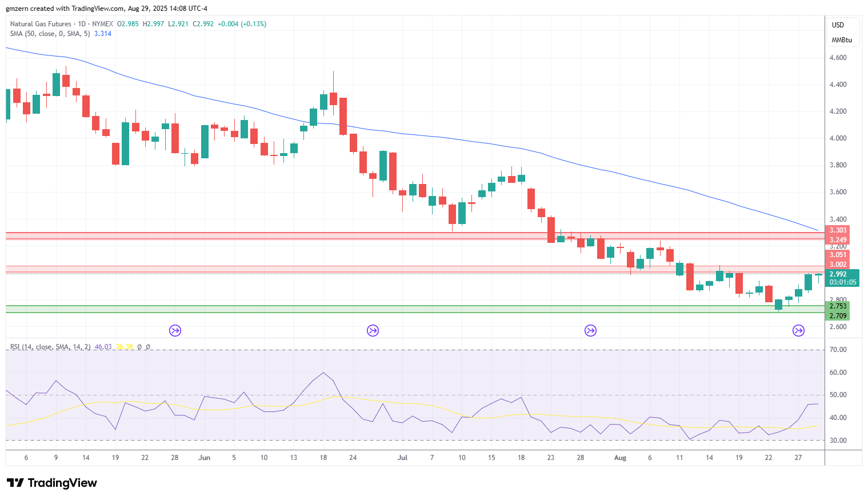Click the 1D timeframe label in header

[82, 24]
